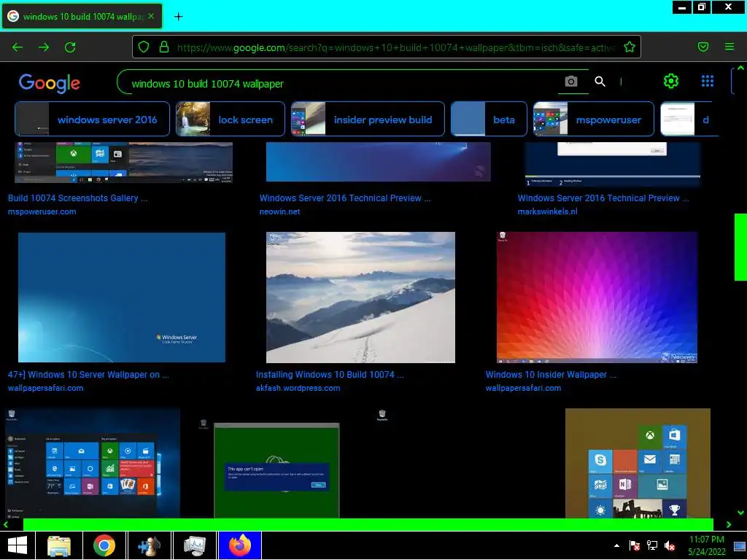This screenshot has height=560, width=747.
Task: Open Windows 10 Server Wallpaper link
Action: [x=88, y=375]
